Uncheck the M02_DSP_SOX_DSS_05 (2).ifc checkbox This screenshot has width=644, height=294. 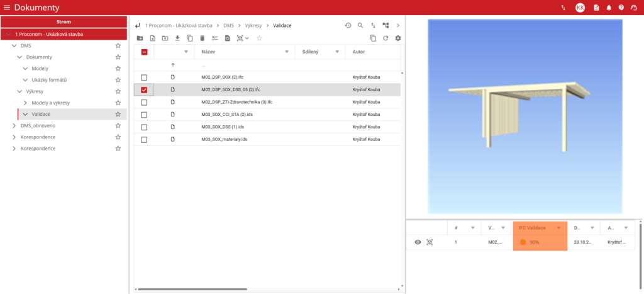[x=144, y=90]
